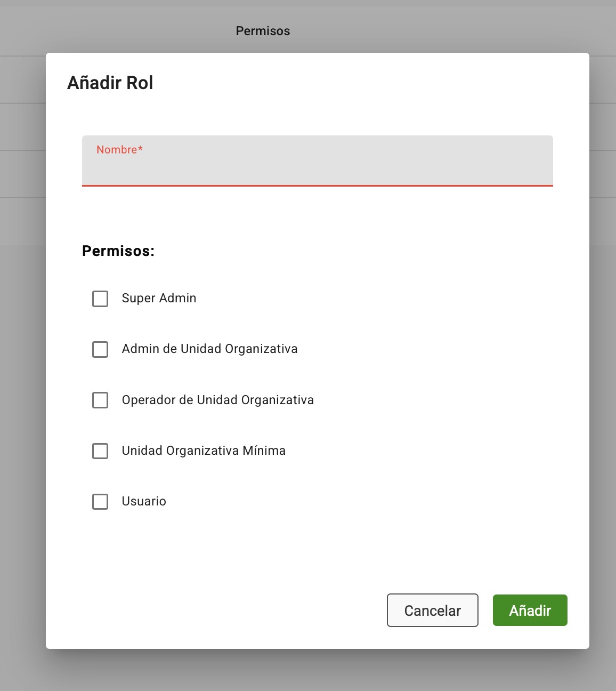Click the 'Añadir Rol' dialog title
616x691 pixels.
[110, 83]
